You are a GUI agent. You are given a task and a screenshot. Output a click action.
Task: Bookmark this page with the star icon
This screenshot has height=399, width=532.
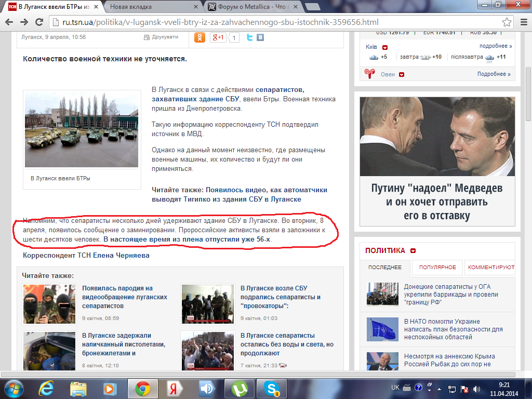(x=507, y=22)
